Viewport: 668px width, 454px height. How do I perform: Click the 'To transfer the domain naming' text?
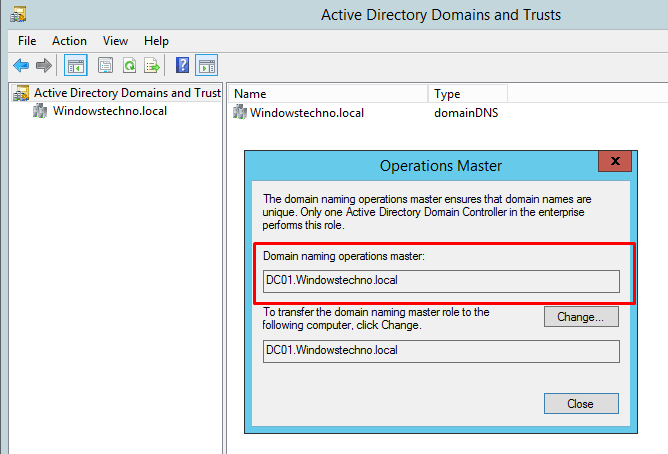[x=376, y=319]
